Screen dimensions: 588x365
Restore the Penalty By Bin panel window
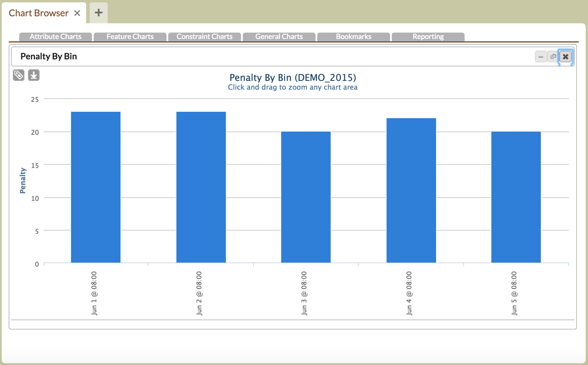click(x=553, y=57)
